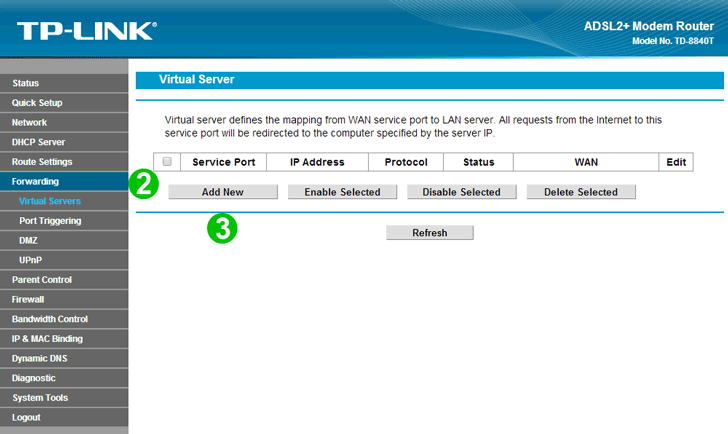
Task: Open Parent Control section
Action: [64, 280]
